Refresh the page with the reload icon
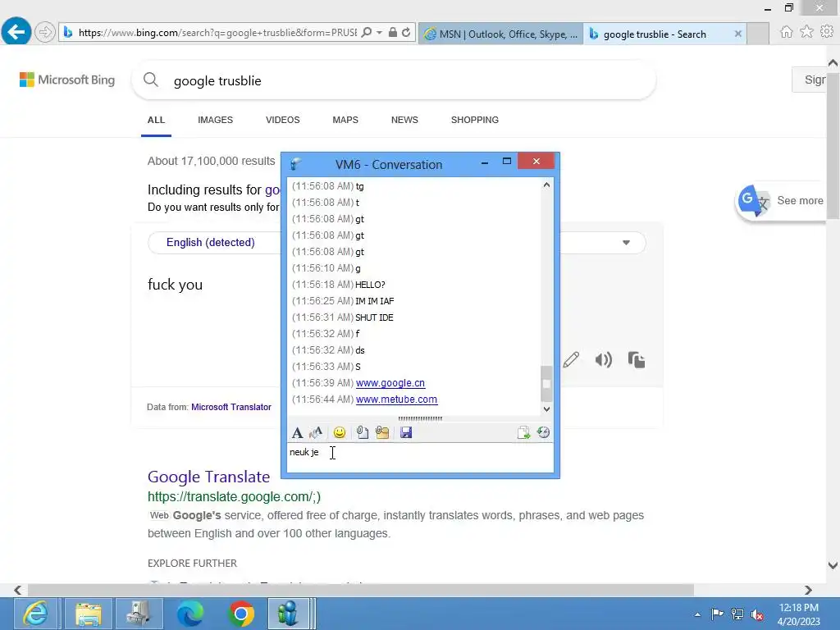This screenshot has width=840, height=630. tap(406, 33)
